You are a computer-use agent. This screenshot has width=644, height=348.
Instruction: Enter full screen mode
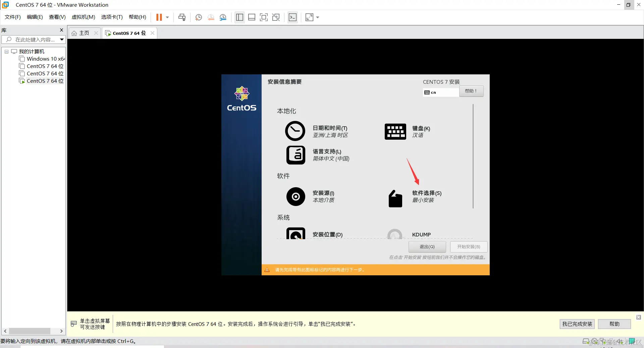(x=264, y=17)
